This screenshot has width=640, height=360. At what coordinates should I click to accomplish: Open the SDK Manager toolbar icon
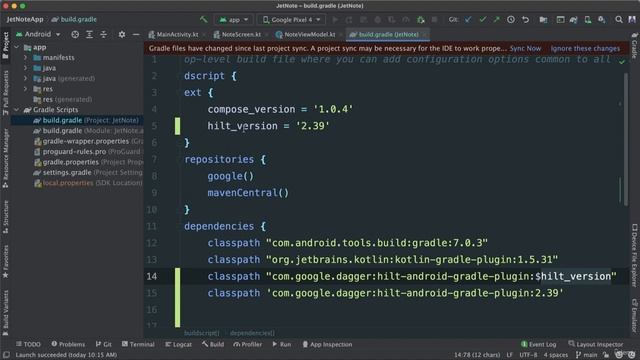pyautogui.click(x=602, y=20)
